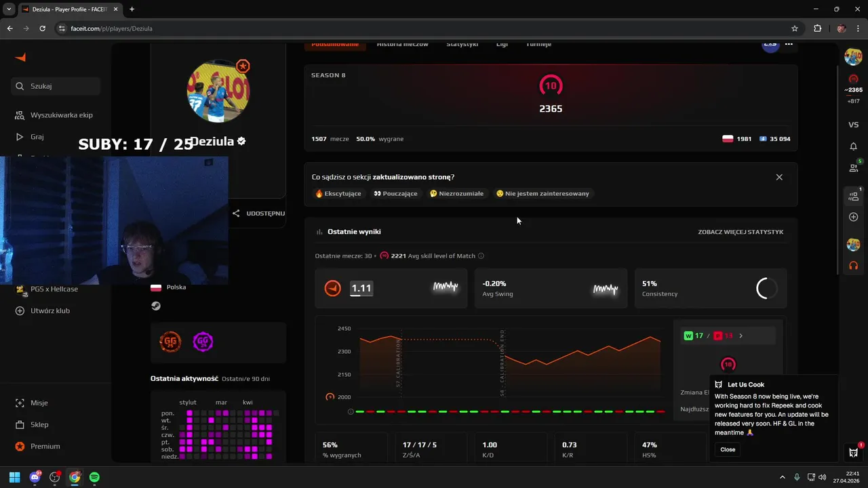Open the Premium star icon
Screen dimensions: 868x488
[x=20, y=446]
